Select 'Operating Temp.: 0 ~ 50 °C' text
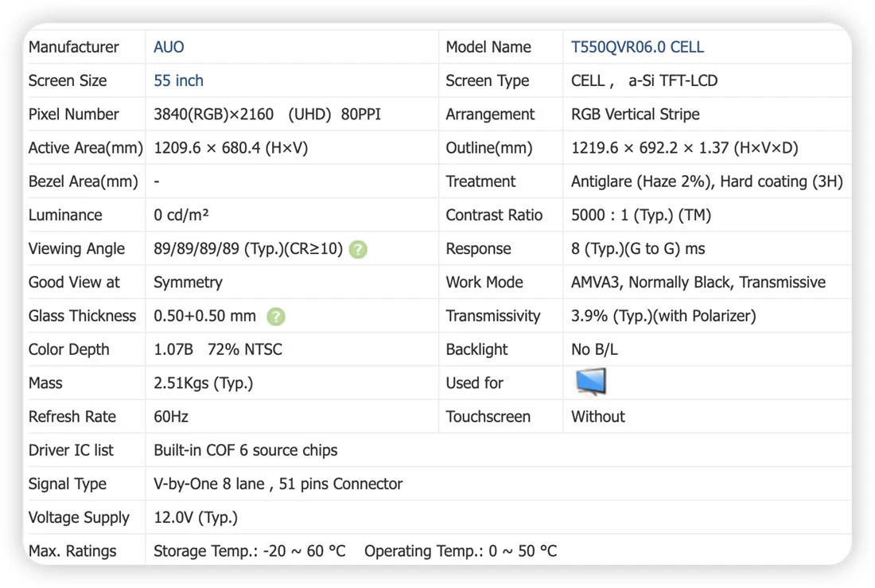875x588 pixels. [461, 551]
